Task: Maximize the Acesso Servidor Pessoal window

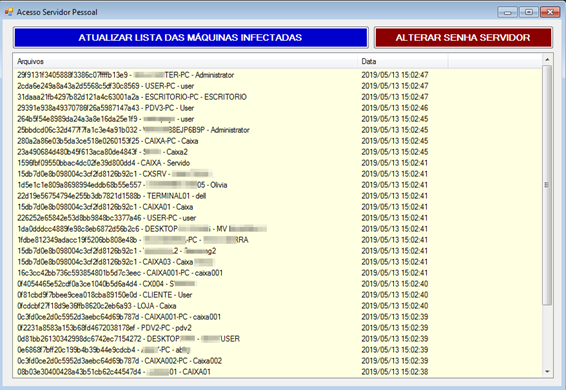Action: (528, 12)
